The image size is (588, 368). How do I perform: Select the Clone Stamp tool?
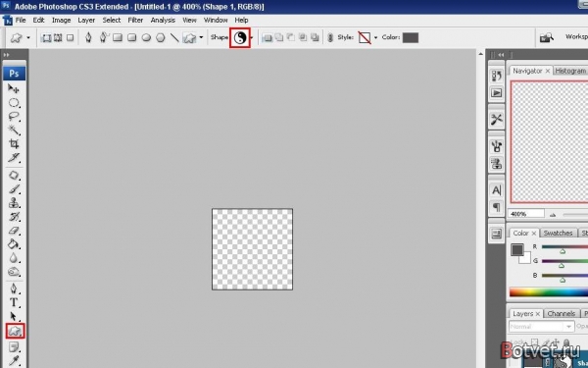click(x=14, y=203)
